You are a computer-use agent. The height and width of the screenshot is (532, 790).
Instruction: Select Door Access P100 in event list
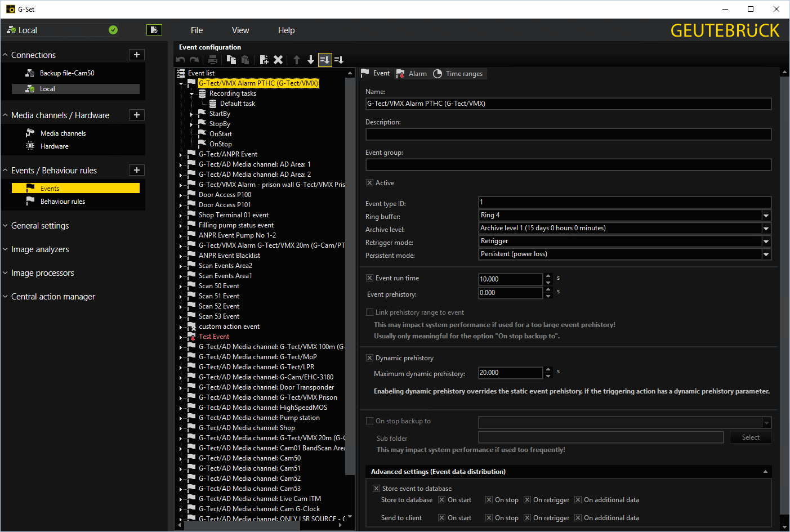tap(225, 195)
